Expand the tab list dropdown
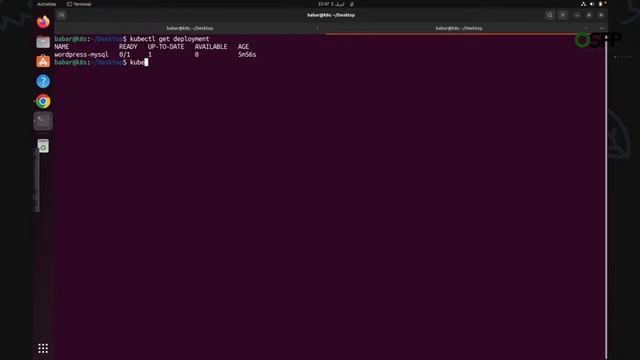Viewport: 640px width, 360px height. [x=602, y=28]
